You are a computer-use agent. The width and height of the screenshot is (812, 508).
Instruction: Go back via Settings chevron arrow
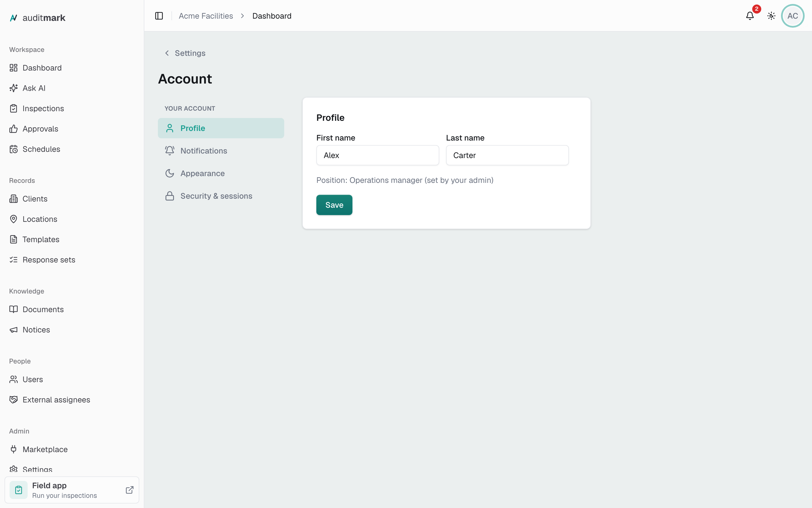(x=167, y=53)
